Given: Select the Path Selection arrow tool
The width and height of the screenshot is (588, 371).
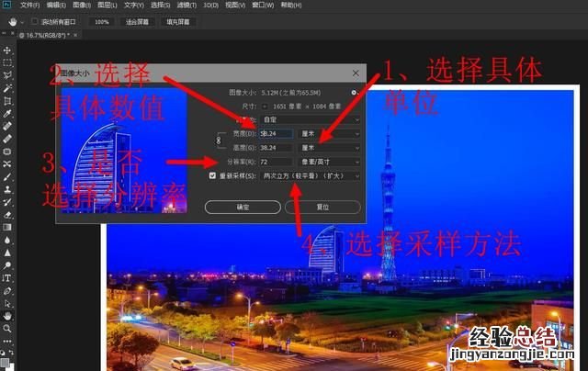Looking at the screenshot, I should point(7,303).
